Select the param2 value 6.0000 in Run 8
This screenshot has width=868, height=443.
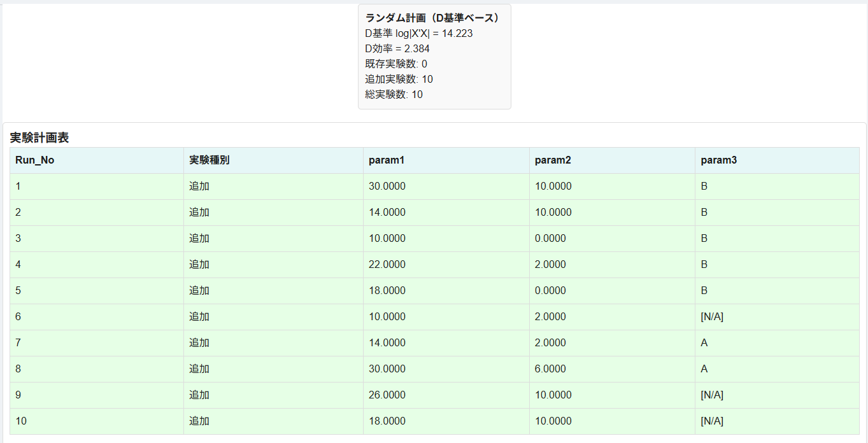(550, 369)
